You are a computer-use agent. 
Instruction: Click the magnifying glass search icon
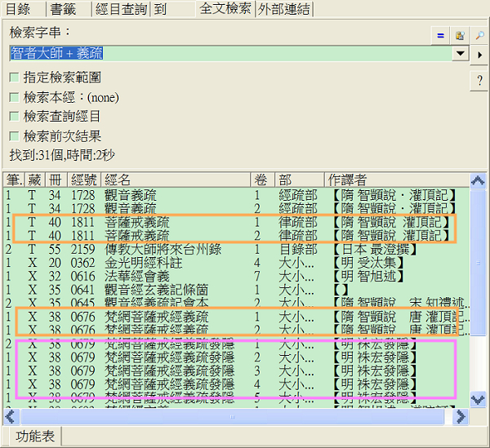coord(479,35)
